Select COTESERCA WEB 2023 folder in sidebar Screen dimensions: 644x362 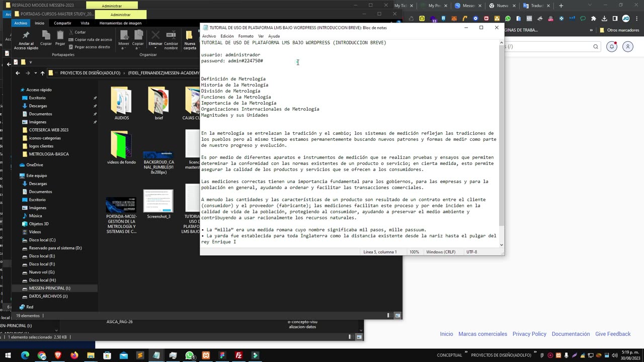(x=48, y=130)
